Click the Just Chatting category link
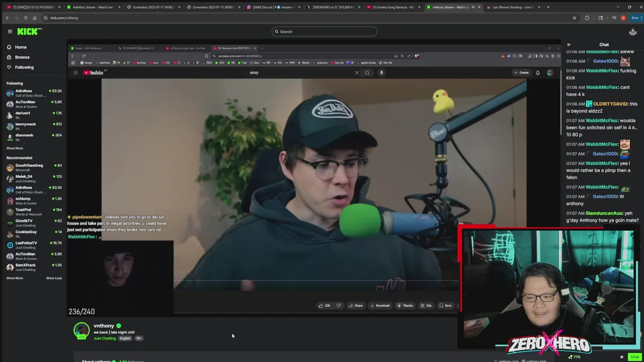The width and height of the screenshot is (644, 362). point(105,338)
